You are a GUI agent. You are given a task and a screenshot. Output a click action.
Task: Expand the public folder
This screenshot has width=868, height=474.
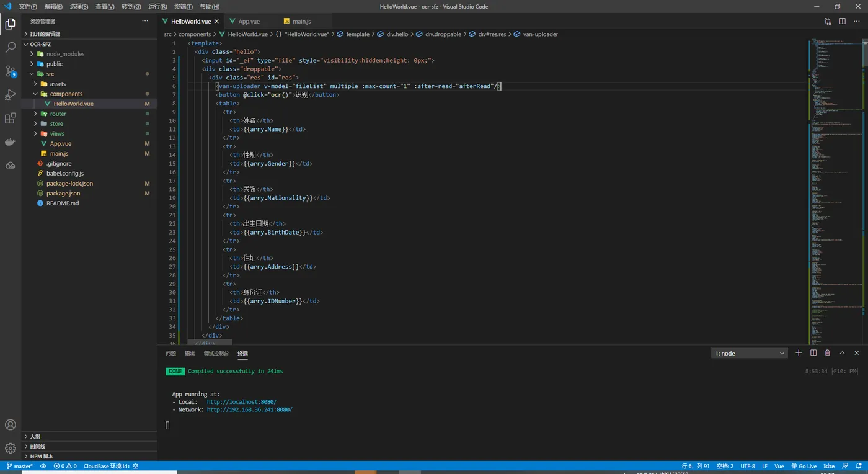pos(89,64)
